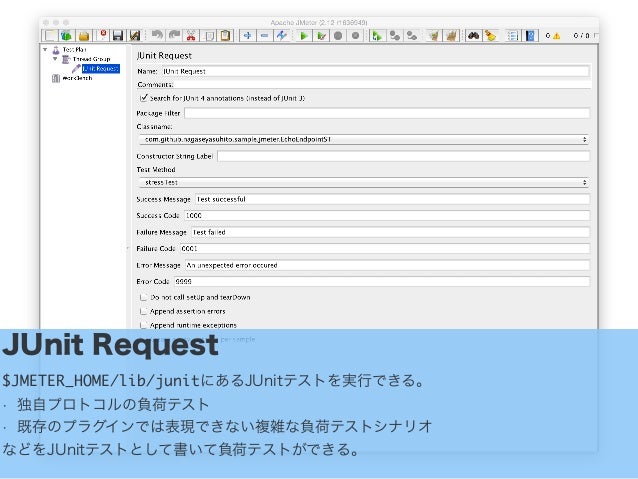Click the yellow warning error-count indicator

556,36
